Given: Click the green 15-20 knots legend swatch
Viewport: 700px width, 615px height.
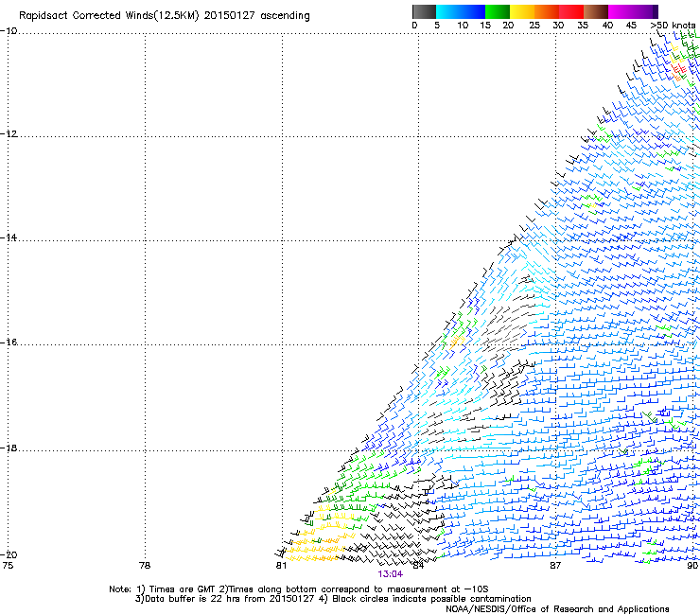Looking at the screenshot, I should [498, 11].
